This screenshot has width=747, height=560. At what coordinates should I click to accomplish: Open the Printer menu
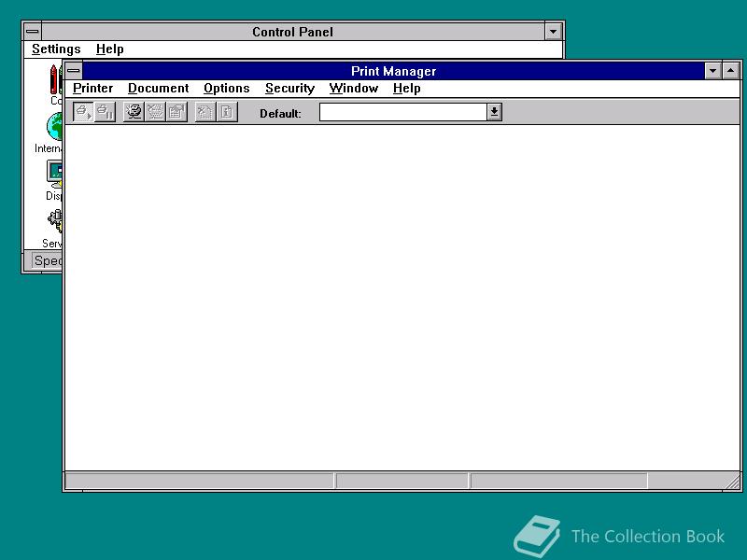click(x=92, y=88)
